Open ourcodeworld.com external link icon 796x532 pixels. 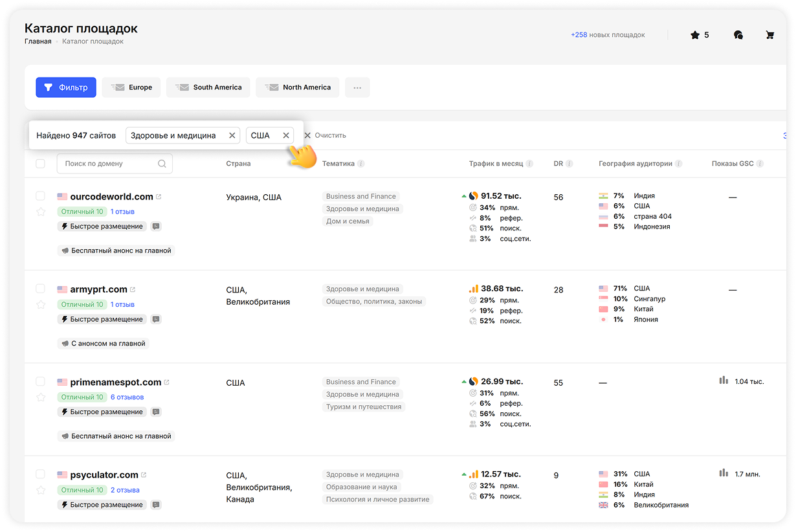click(x=159, y=197)
